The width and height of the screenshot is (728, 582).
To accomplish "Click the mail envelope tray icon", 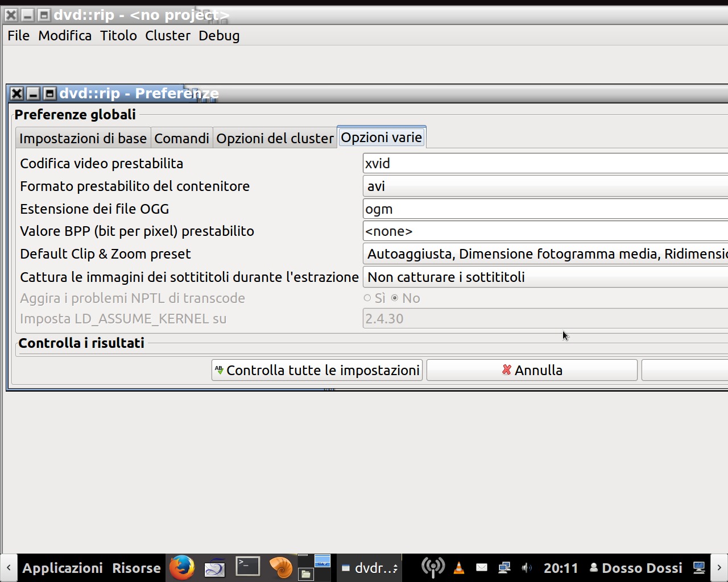I will tap(482, 567).
